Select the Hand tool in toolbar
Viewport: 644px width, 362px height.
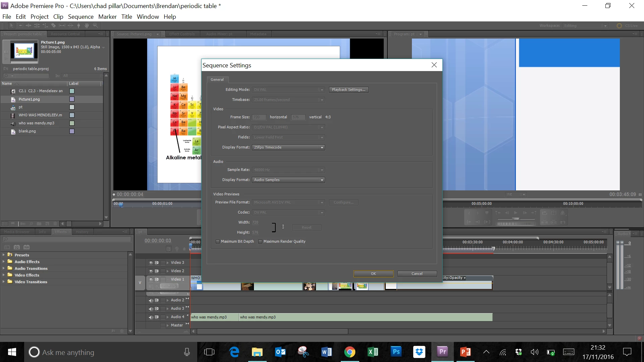[x=87, y=25]
